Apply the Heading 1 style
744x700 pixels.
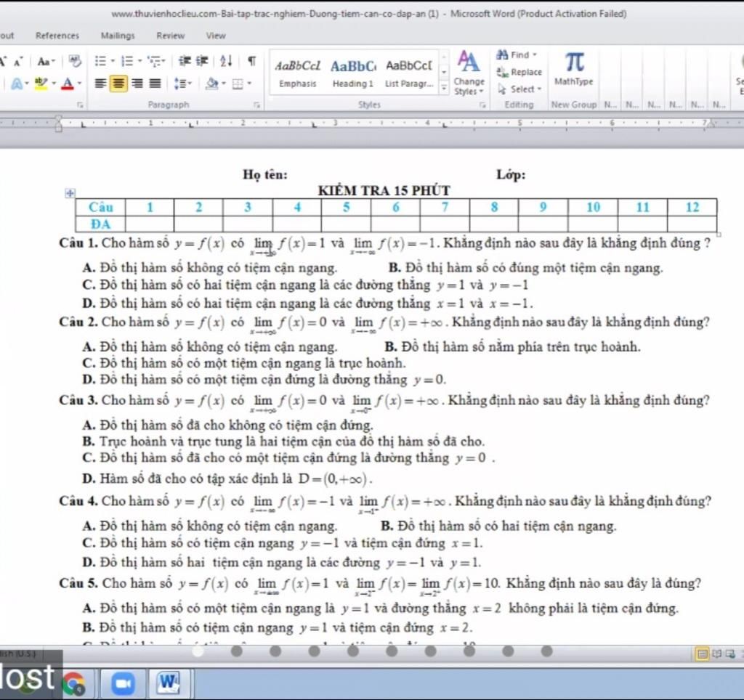353,73
